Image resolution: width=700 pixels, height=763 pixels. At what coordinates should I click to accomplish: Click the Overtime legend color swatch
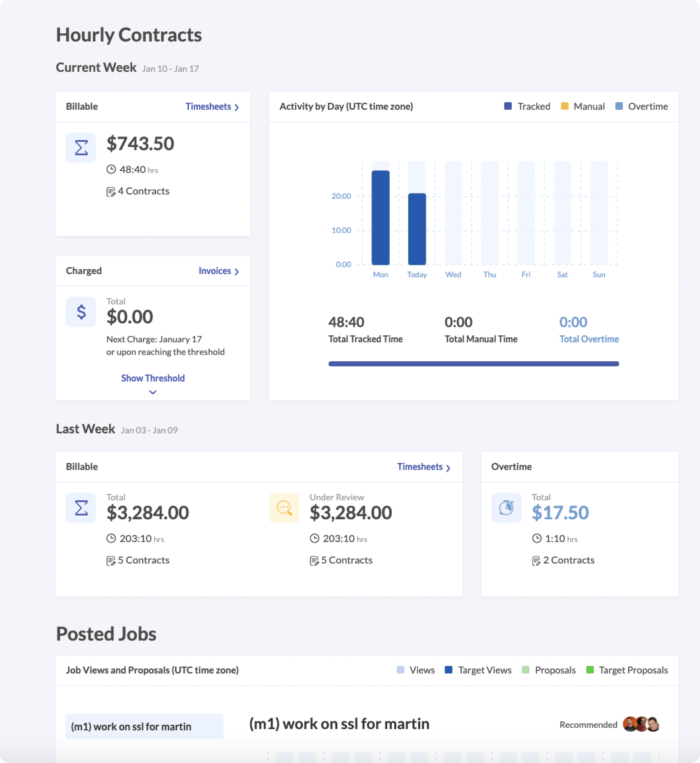click(x=619, y=106)
